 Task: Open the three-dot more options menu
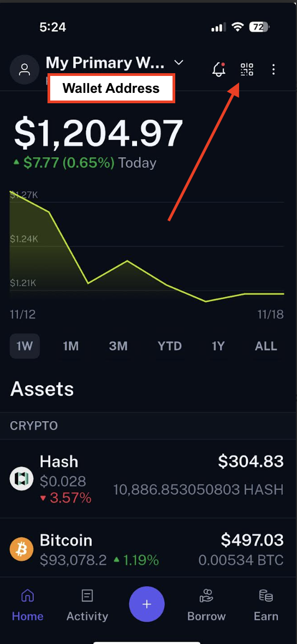[274, 69]
